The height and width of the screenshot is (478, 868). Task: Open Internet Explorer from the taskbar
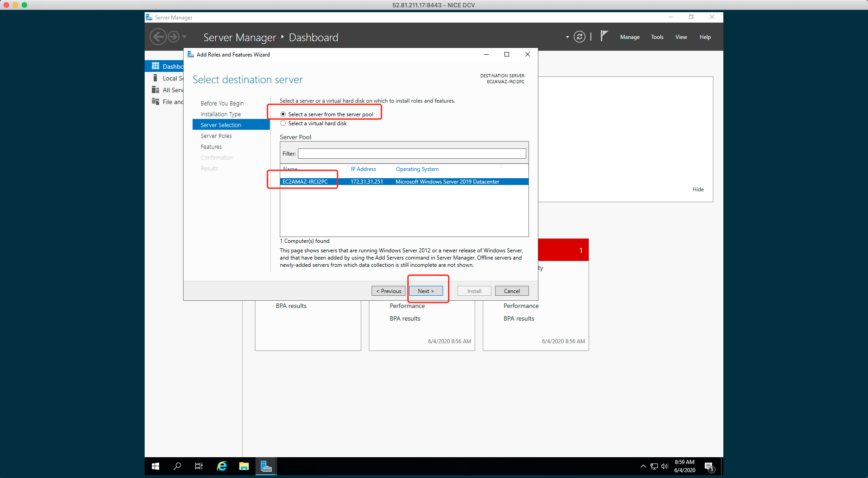pos(222,466)
